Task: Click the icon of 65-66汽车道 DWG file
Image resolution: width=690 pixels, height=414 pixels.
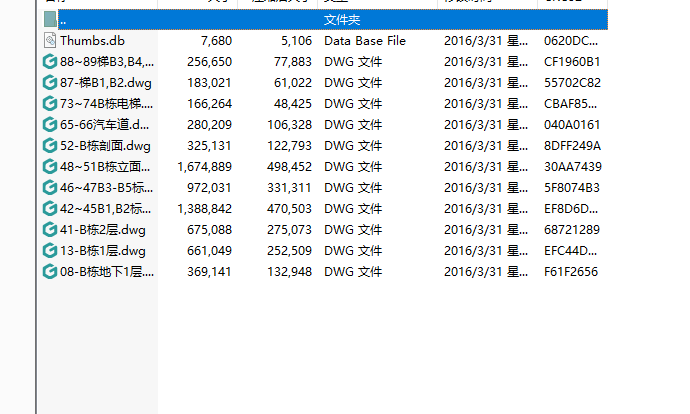Action: [x=50, y=124]
